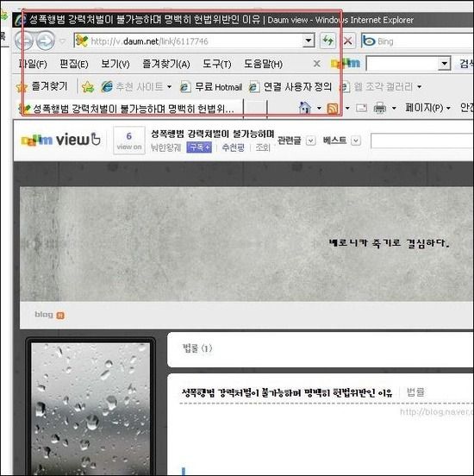
Task: Click the Daum toolbar logo
Action: [x=346, y=64]
